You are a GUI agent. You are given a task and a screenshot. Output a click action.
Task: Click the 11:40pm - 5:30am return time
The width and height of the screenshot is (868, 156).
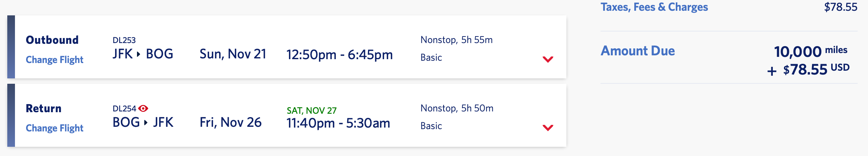(x=338, y=123)
